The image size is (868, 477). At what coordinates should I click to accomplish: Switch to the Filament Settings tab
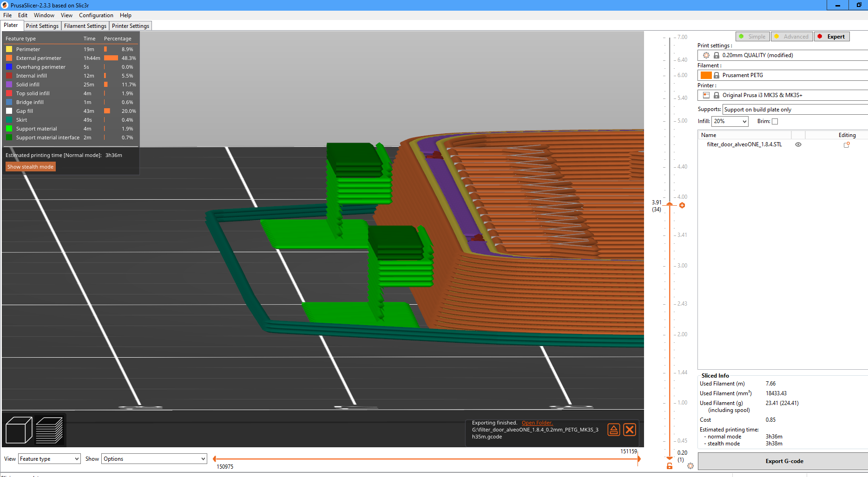[x=85, y=26]
